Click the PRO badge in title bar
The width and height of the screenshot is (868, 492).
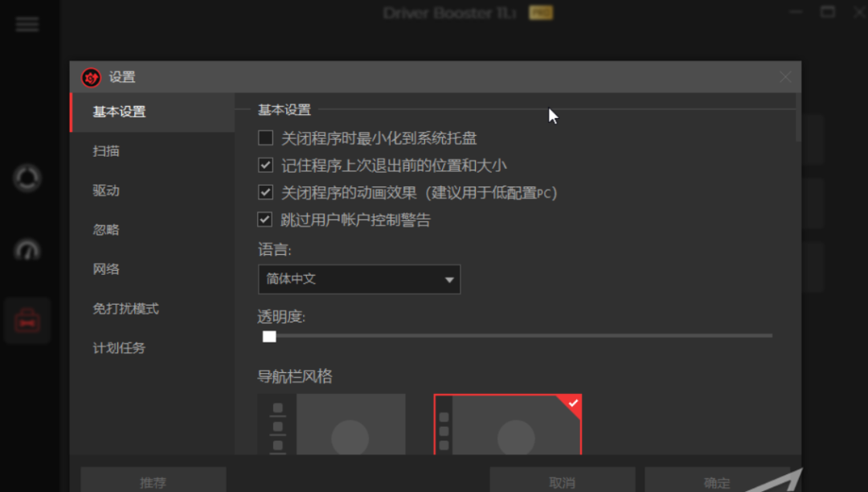pyautogui.click(x=541, y=13)
